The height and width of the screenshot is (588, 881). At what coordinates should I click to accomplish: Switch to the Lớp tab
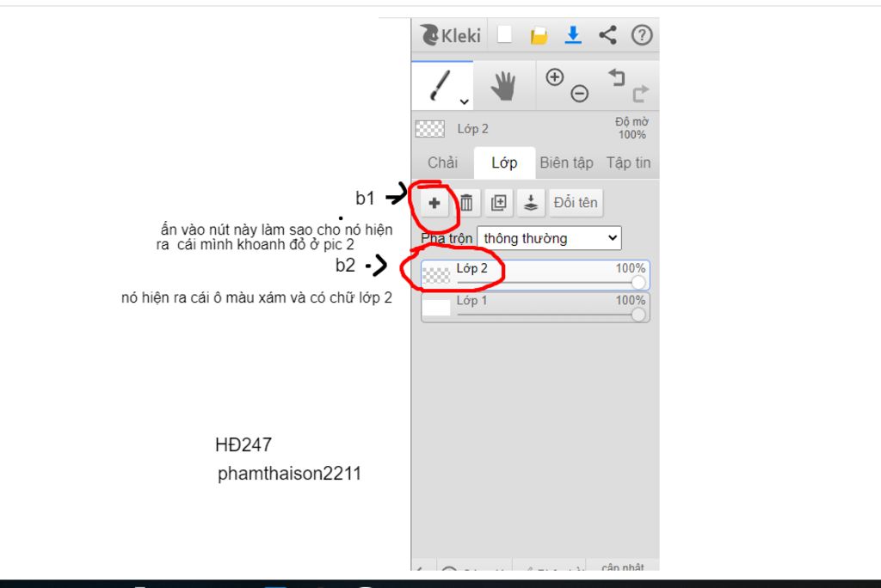[x=504, y=162]
